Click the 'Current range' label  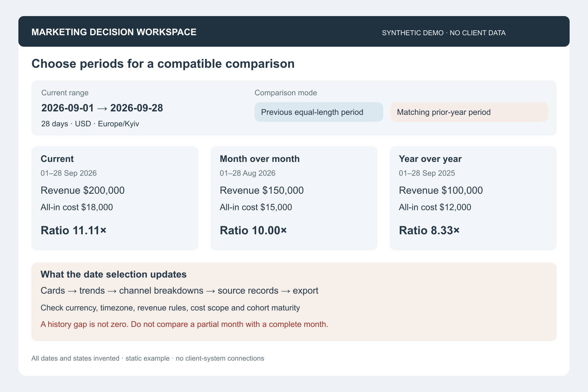(x=65, y=93)
